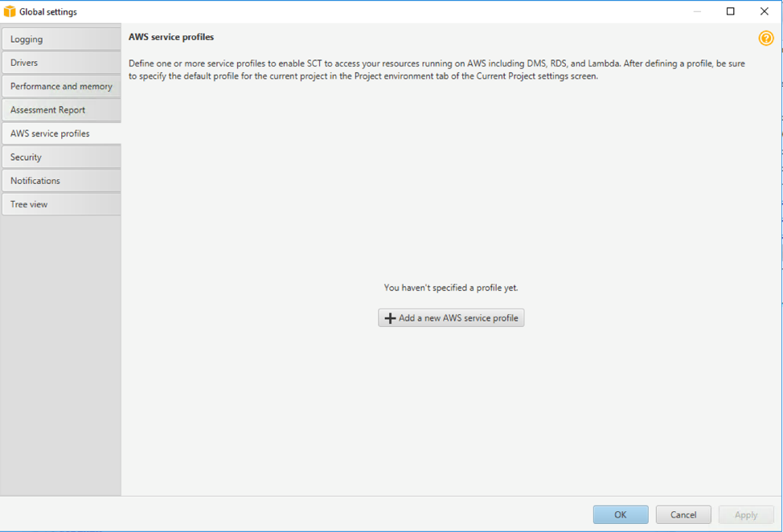Viewport: 783px width, 532px height.
Task: Confirm settings with the OK button
Action: (621, 514)
